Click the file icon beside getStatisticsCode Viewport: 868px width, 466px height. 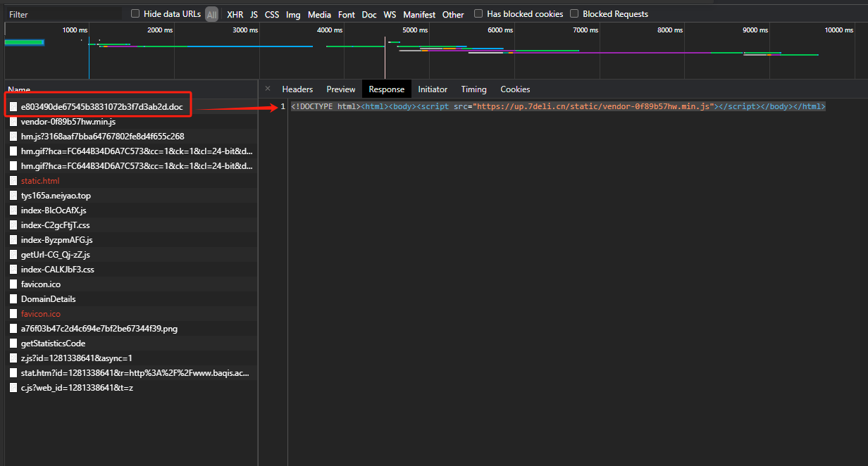(x=13, y=344)
